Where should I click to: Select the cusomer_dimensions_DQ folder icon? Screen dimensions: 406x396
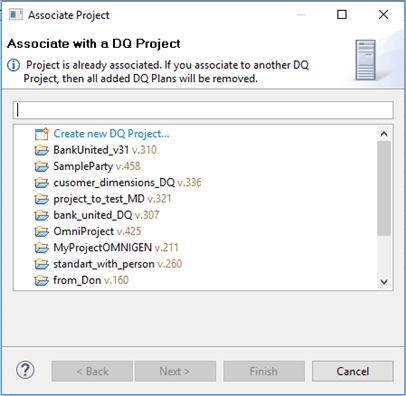(42, 183)
